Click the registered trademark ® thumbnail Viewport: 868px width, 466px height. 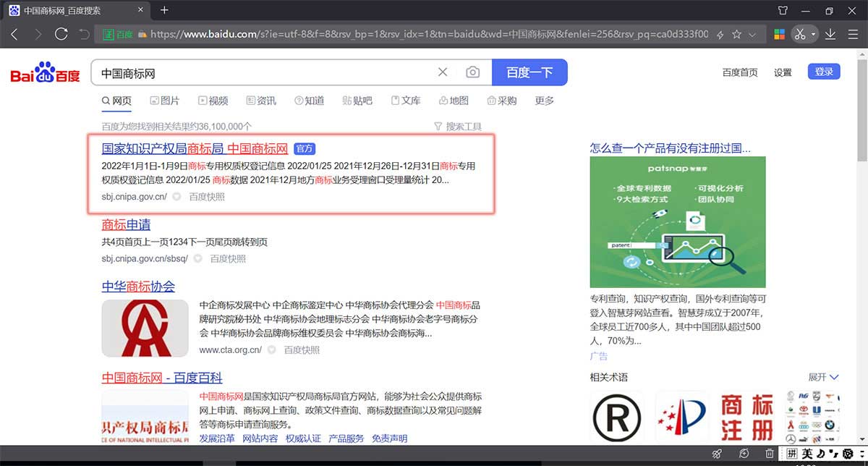pyautogui.click(x=617, y=418)
